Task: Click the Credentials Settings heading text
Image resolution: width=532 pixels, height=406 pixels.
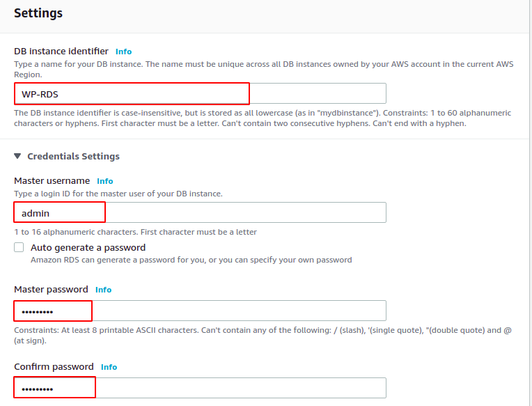Action: 73,157
